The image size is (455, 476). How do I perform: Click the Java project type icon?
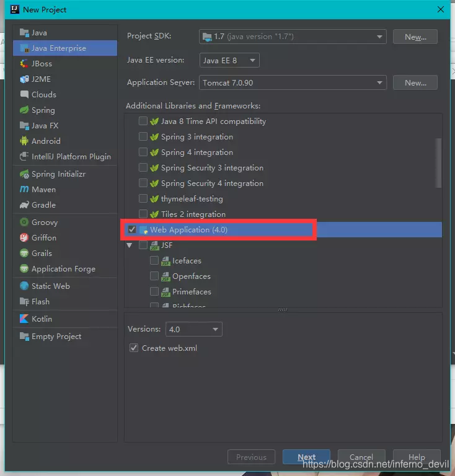pos(24,32)
